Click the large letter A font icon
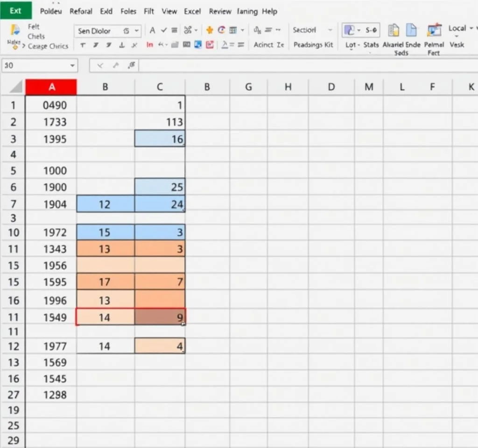The image size is (478, 448). tap(152, 30)
